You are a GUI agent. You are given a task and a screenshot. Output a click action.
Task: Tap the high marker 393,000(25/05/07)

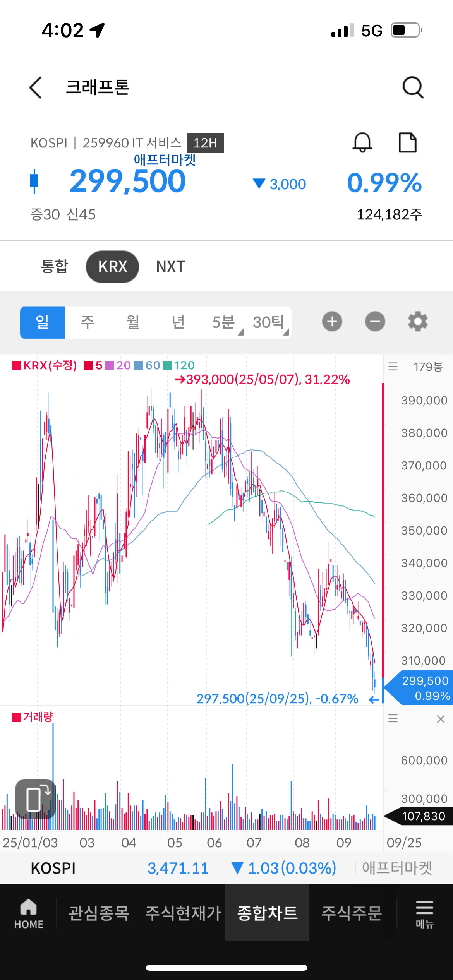[x=262, y=379]
